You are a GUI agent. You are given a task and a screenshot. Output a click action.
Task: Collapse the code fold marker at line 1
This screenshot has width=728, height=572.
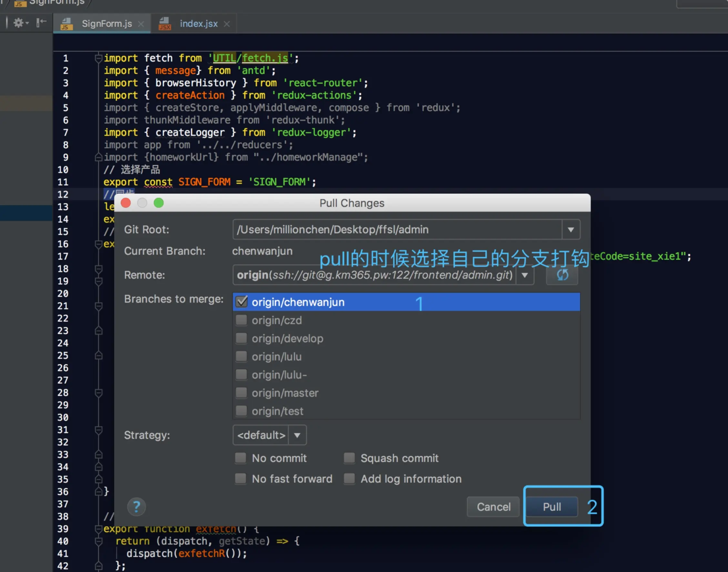pyautogui.click(x=98, y=59)
